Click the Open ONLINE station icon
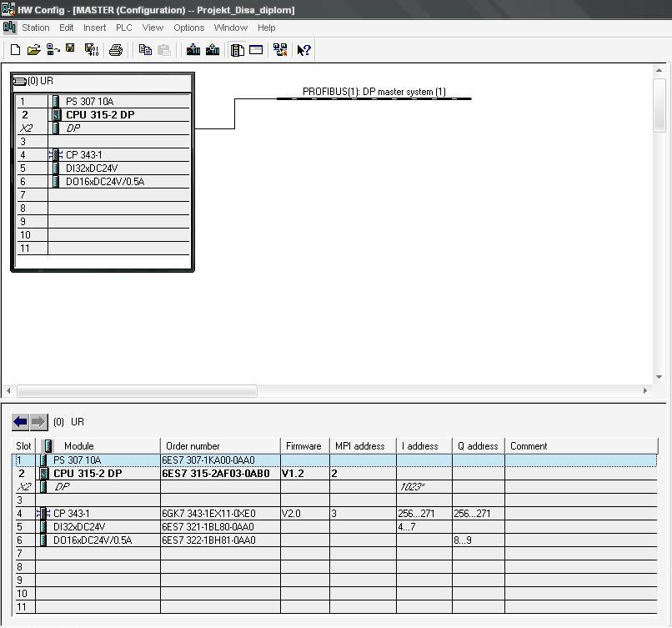672x628 pixels. (x=53, y=50)
